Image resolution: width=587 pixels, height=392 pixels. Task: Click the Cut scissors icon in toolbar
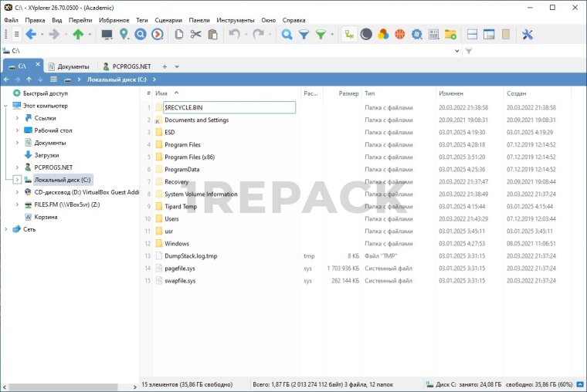point(195,34)
